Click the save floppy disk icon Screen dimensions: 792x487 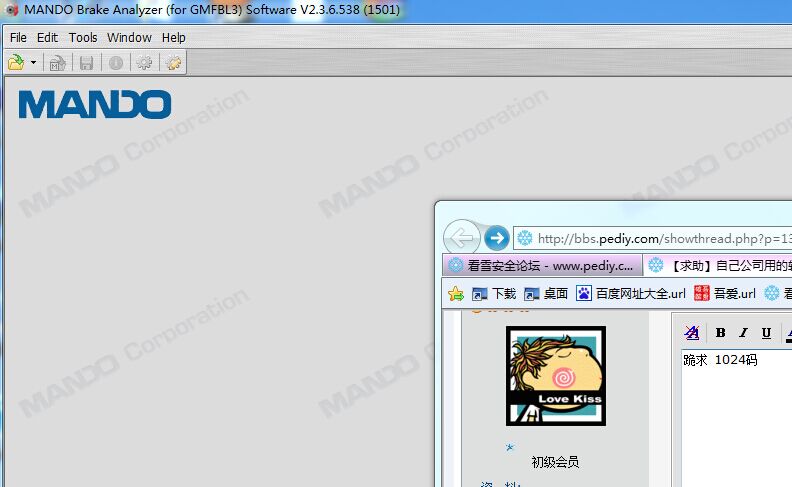click(86, 63)
